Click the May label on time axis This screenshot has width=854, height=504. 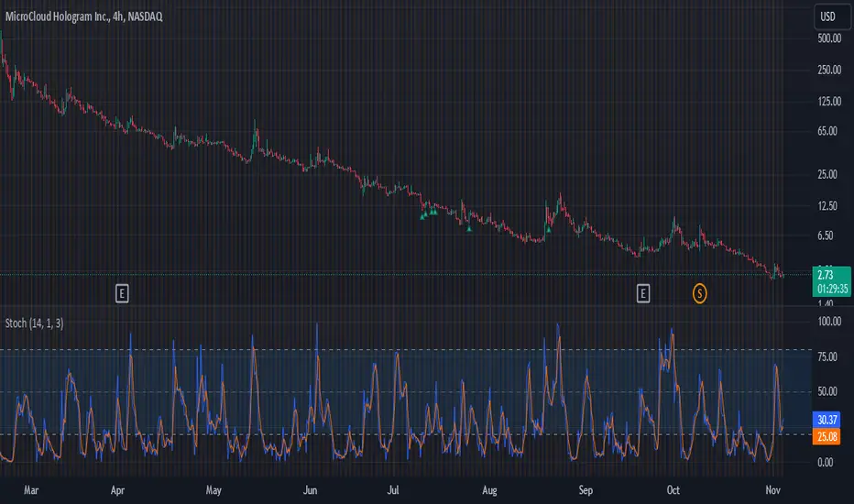(213, 490)
